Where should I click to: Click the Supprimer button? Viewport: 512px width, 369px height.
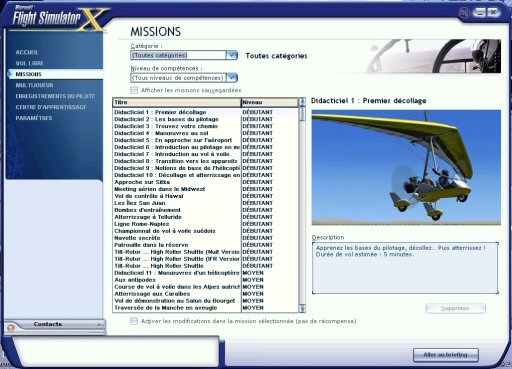tap(455, 308)
